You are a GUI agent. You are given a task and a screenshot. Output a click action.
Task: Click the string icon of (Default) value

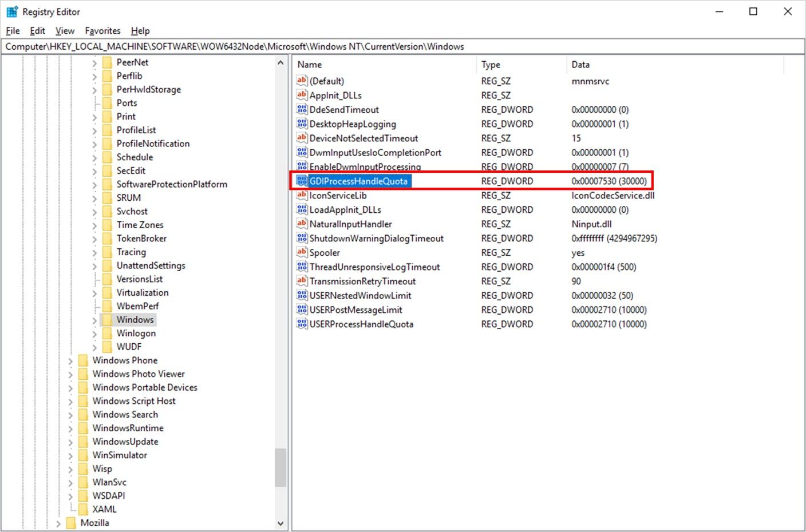pos(302,81)
